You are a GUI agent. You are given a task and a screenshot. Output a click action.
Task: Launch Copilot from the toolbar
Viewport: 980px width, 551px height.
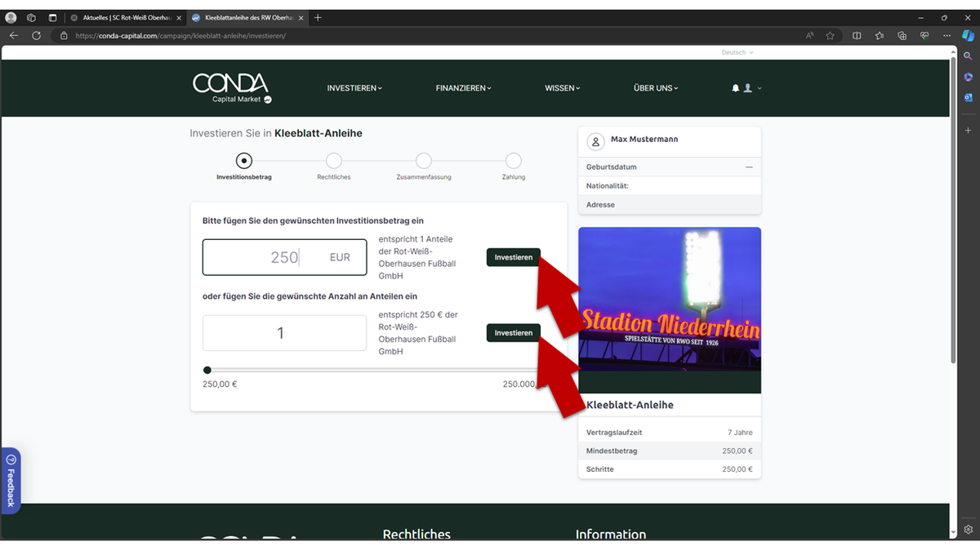coord(969,36)
